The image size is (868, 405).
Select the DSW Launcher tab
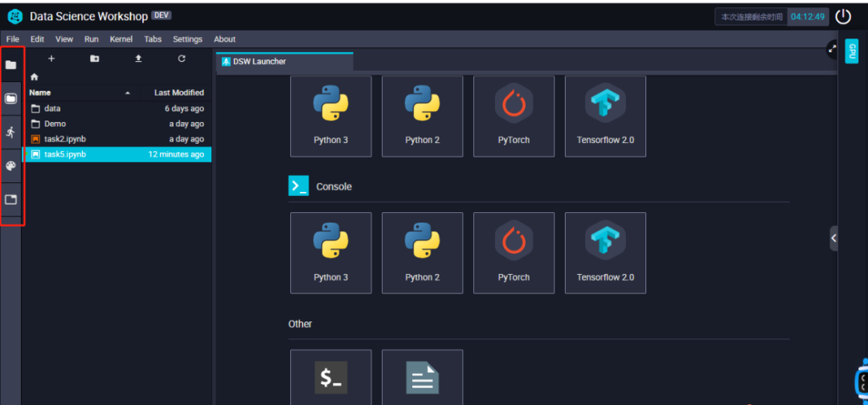point(285,61)
